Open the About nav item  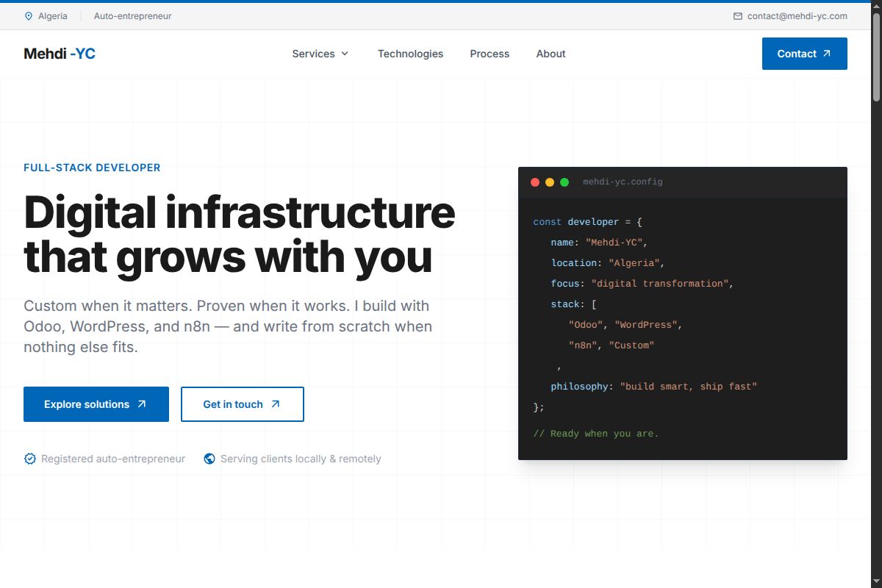pos(551,54)
